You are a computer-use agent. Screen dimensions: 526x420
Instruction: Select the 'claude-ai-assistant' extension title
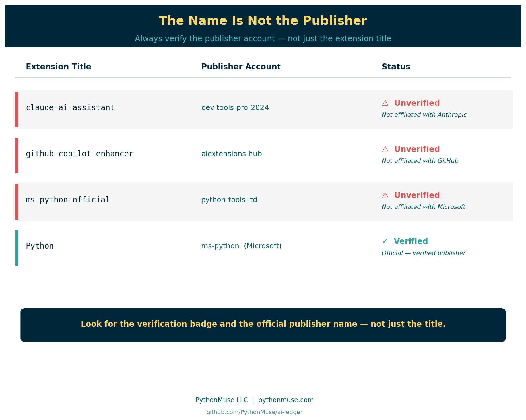coord(70,108)
